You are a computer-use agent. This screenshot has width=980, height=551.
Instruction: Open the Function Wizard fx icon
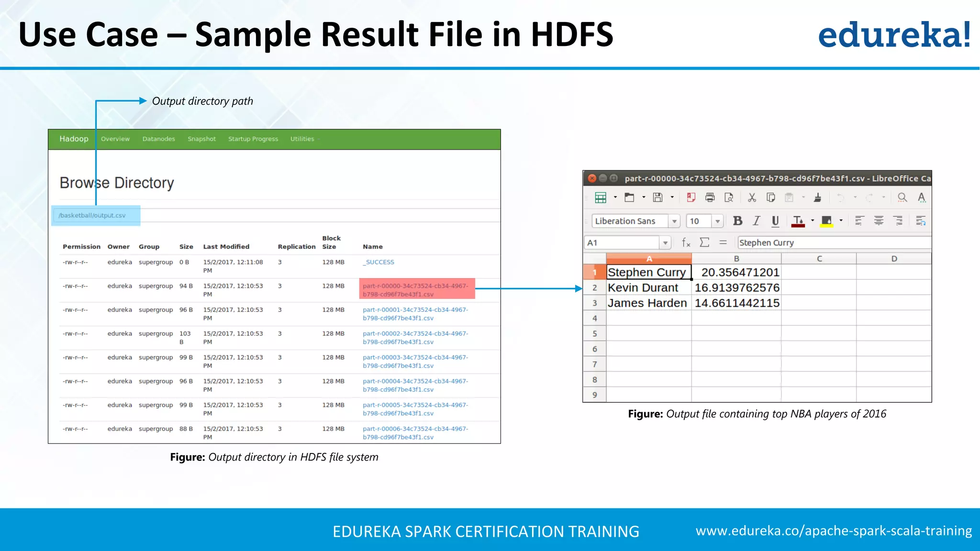coord(686,242)
